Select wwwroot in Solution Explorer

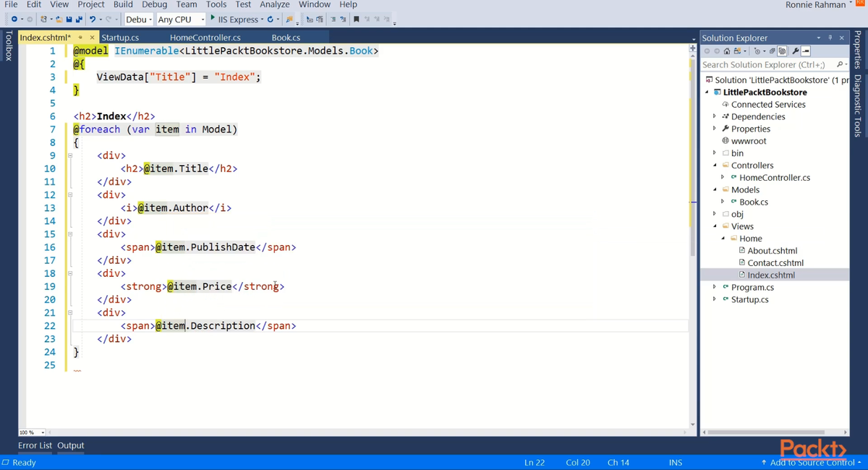[749, 141]
